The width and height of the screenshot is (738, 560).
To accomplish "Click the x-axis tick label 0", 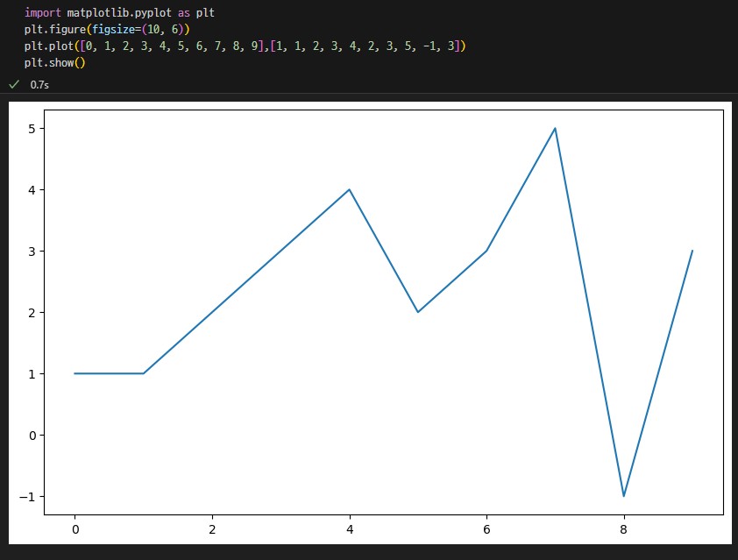I will click(75, 529).
